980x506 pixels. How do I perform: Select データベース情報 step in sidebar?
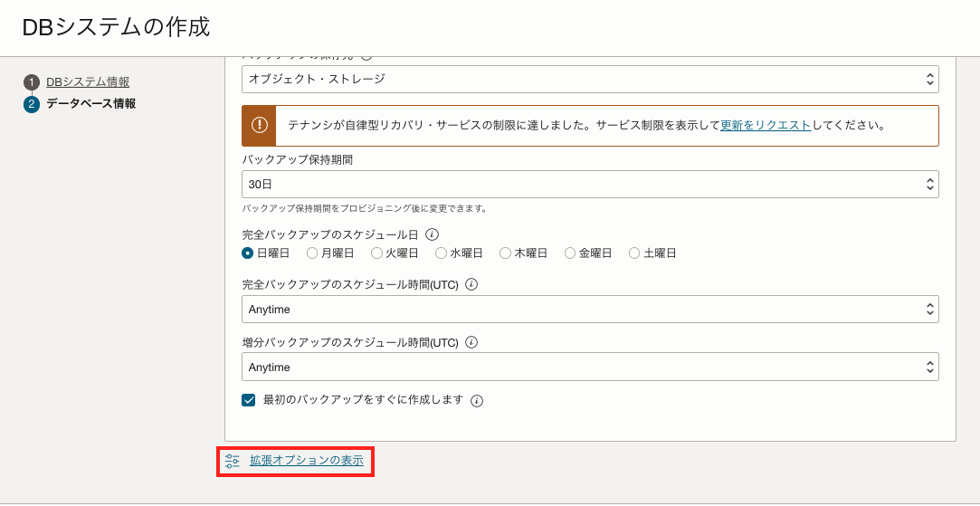point(91,104)
